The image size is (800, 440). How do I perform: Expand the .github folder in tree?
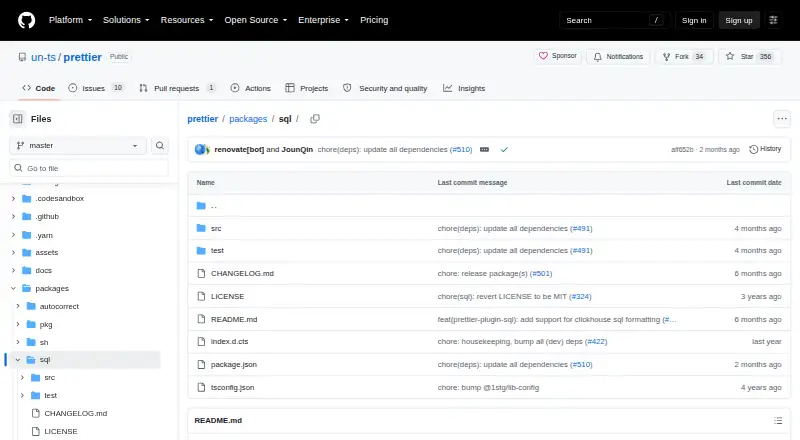coord(13,216)
